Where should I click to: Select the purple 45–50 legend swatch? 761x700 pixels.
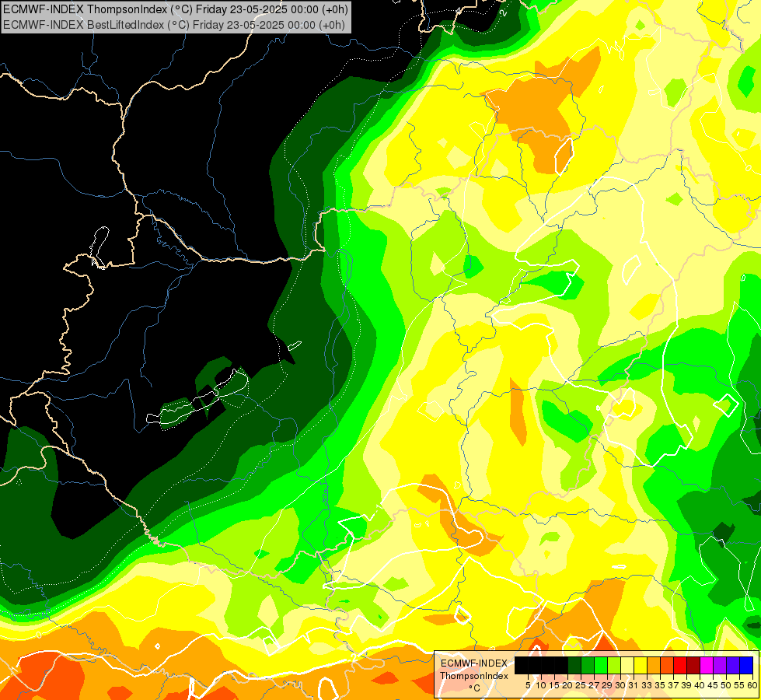[x=720, y=665]
